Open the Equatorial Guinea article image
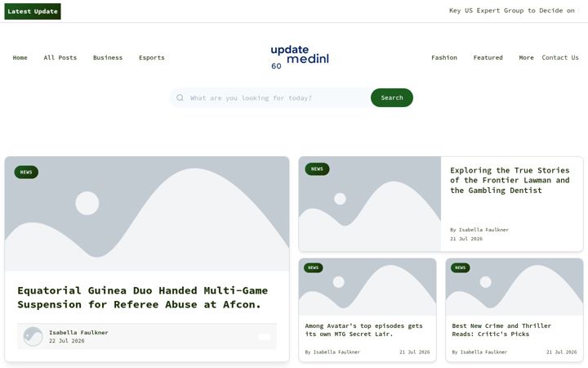This screenshot has height=368, width=588. tap(147, 213)
